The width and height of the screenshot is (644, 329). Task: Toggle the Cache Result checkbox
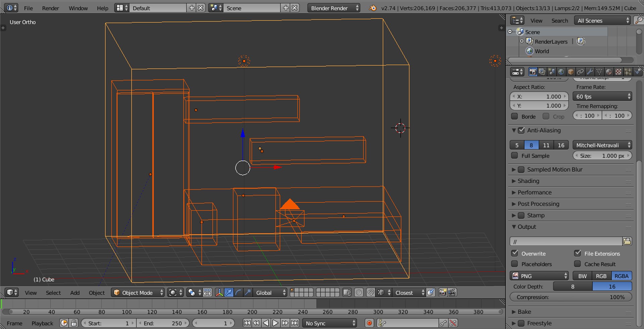point(578,264)
